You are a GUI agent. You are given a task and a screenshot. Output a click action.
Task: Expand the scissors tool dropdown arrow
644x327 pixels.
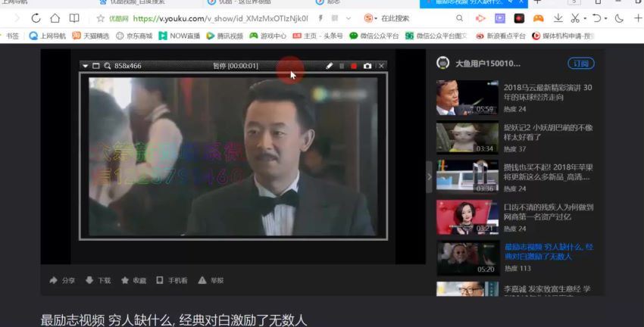pos(584,18)
